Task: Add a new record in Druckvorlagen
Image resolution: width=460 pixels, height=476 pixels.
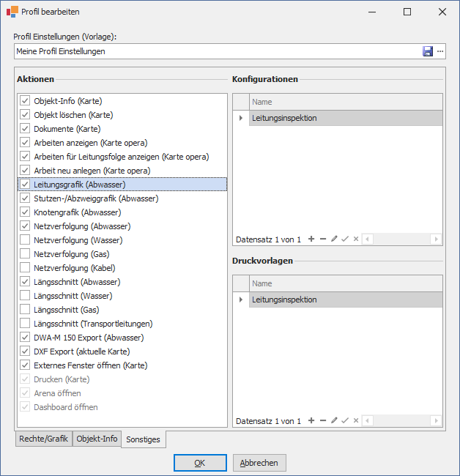Action: (x=311, y=420)
